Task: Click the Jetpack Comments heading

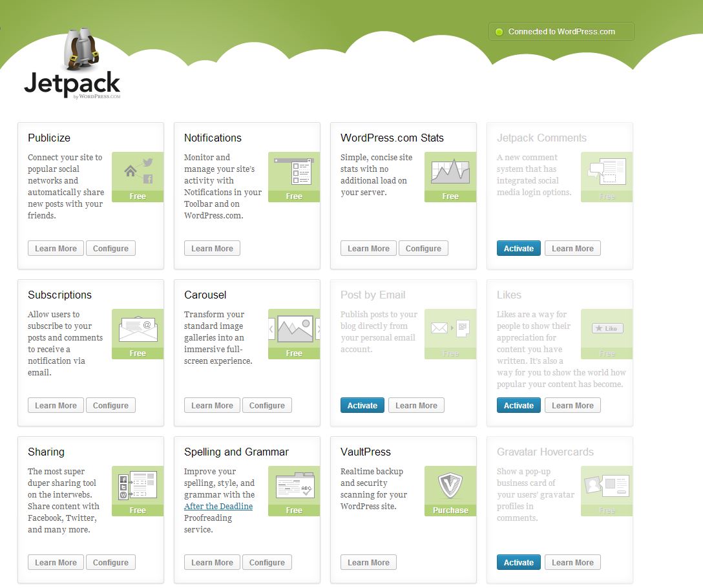Action: pos(541,138)
